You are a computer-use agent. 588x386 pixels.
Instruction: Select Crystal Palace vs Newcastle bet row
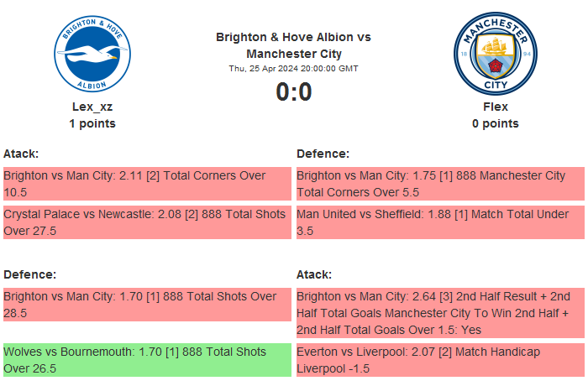(x=147, y=222)
